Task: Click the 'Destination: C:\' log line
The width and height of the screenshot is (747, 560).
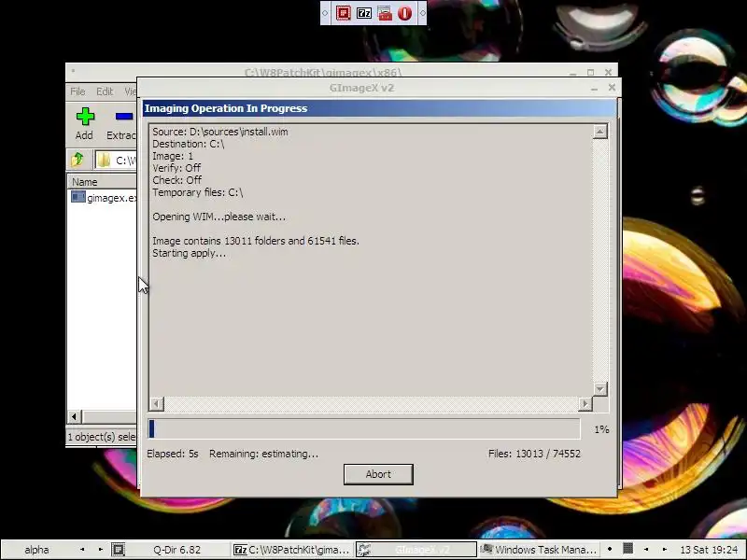Action: (x=189, y=144)
